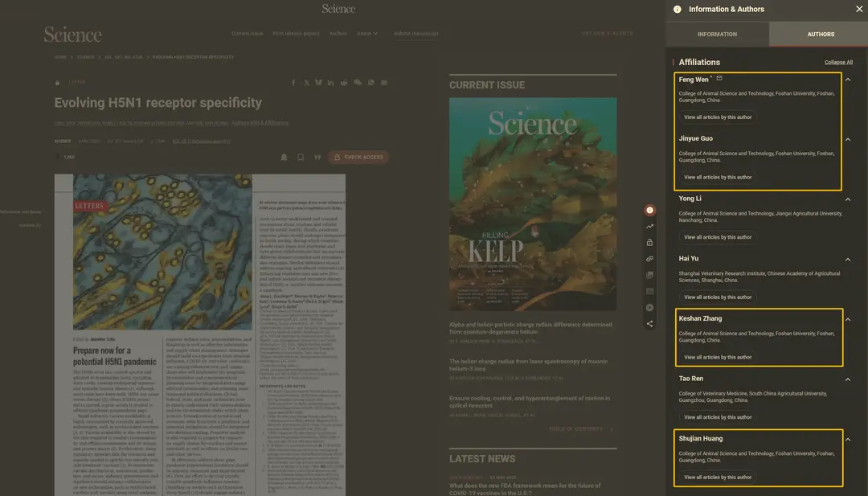Click the media play icon in sidebar

coord(649,308)
